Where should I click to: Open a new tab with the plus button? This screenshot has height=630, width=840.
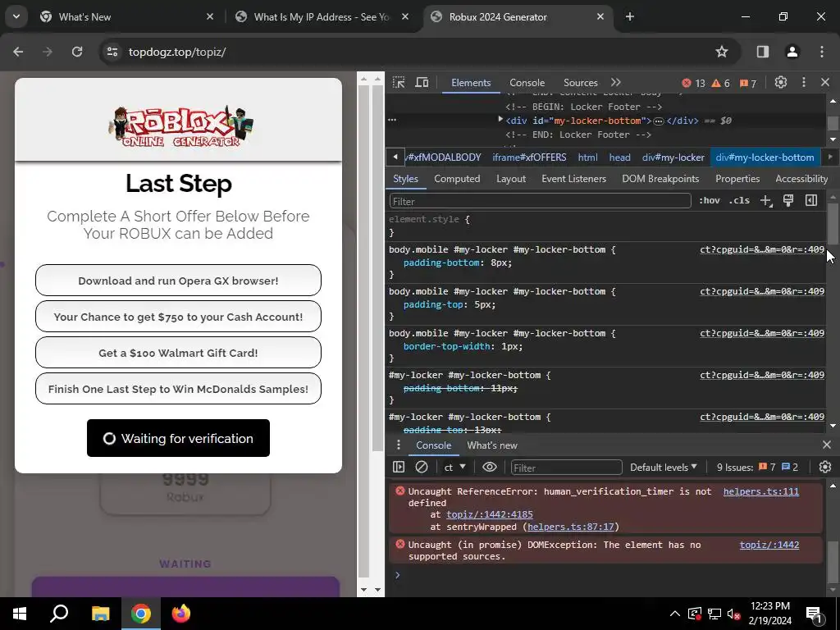[630, 16]
